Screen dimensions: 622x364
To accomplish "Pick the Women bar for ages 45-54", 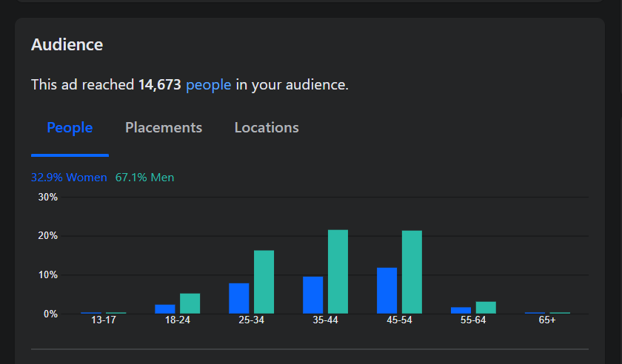I will [x=387, y=291].
